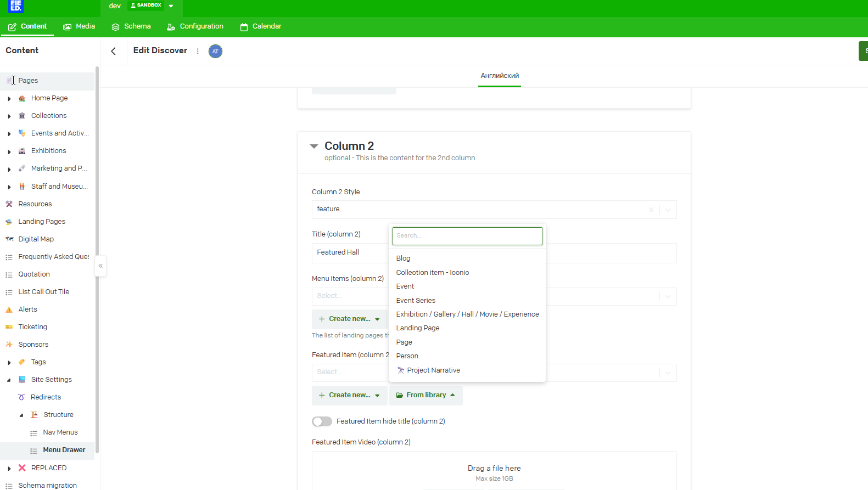Switch to the Media tab
Screen dimensions: 868x490
[79, 26]
